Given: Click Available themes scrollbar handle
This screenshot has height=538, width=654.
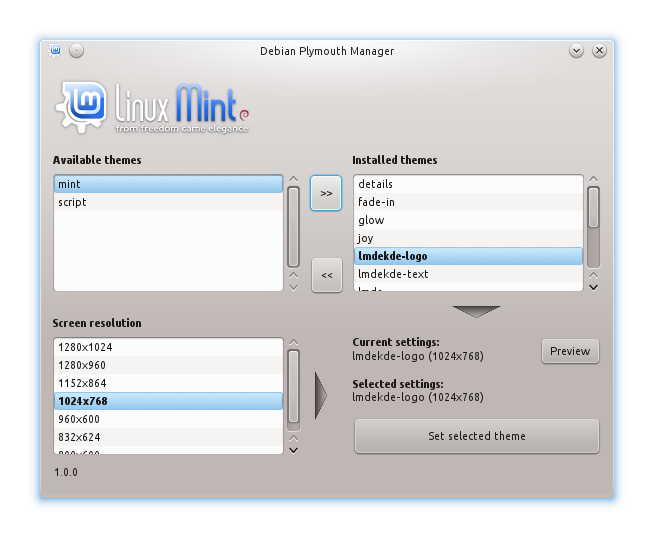Looking at the screenshot, I should click(x=294, y=227).
